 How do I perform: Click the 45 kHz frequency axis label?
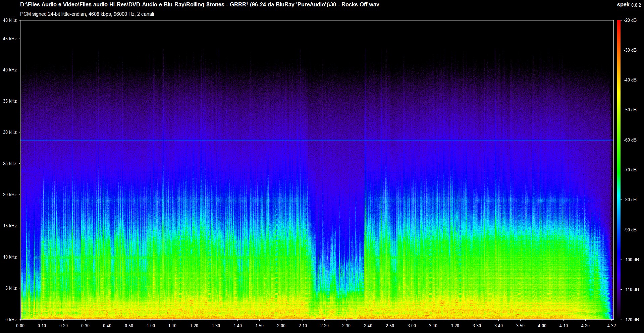[x=9, y=39]
